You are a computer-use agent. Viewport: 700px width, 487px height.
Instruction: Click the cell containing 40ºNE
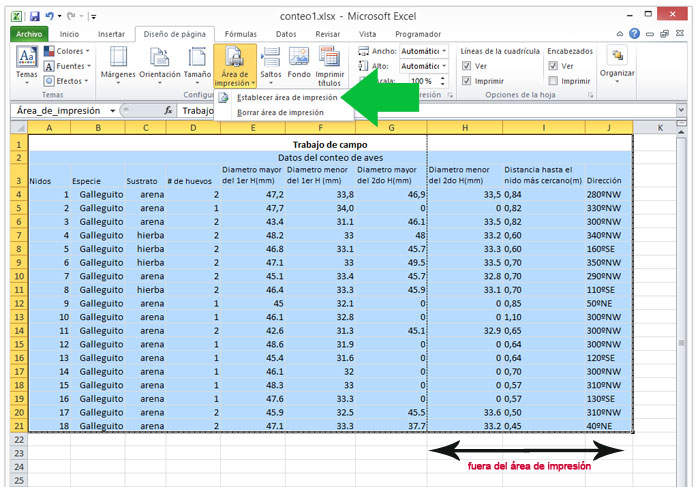pyautogui.click(x=608, y=426)
